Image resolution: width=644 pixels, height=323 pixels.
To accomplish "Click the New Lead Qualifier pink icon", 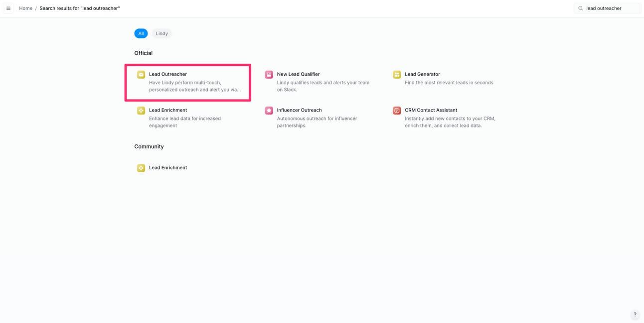I will tap(269, 75).
